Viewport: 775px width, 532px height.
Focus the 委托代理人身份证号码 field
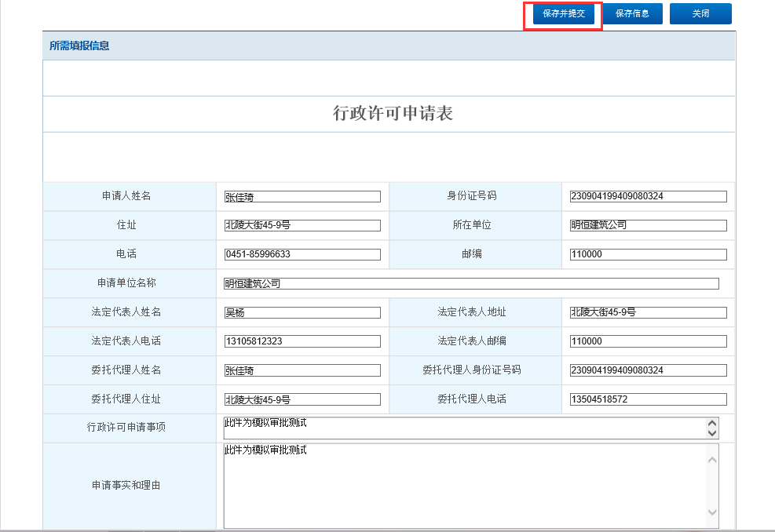tap(648, 370)
